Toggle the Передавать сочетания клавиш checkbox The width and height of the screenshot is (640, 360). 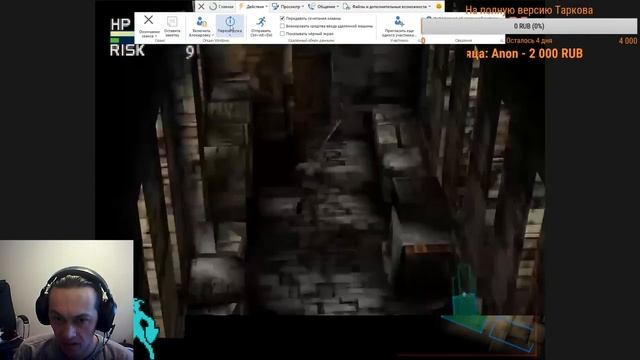(282, 18)
